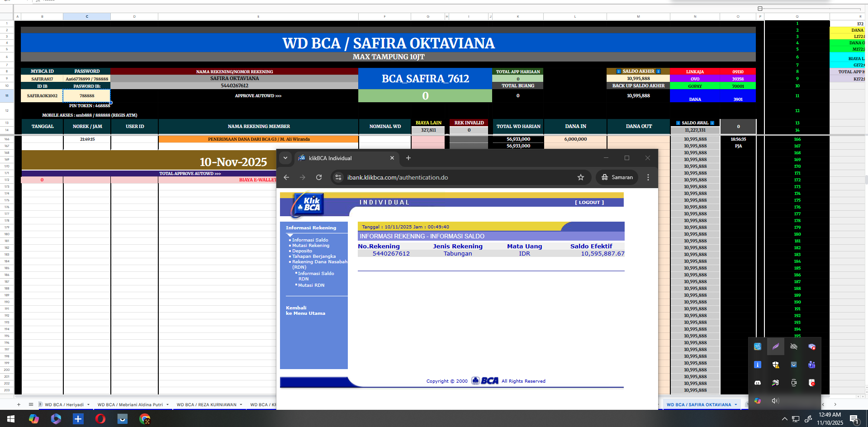The width and height of the screenshot is (868, 427).
Task: Bookmark this page with the star icon
Action: click(581, 177)
